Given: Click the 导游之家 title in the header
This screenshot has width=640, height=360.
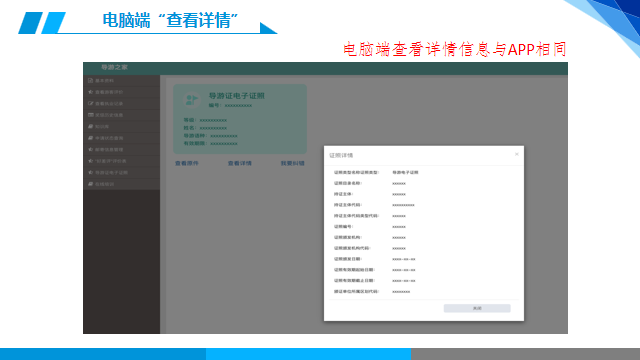Looking at the screenshot, I should (114, 67).
